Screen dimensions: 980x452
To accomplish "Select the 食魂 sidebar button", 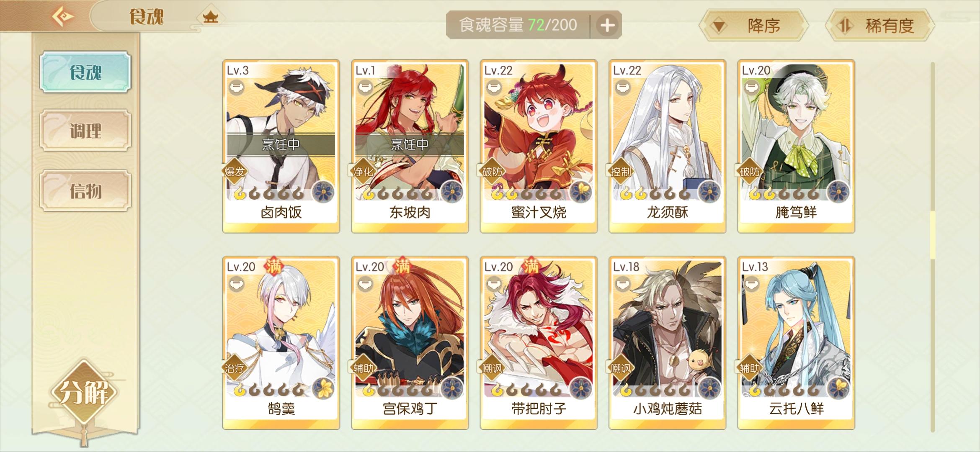I will coord(85,72).
